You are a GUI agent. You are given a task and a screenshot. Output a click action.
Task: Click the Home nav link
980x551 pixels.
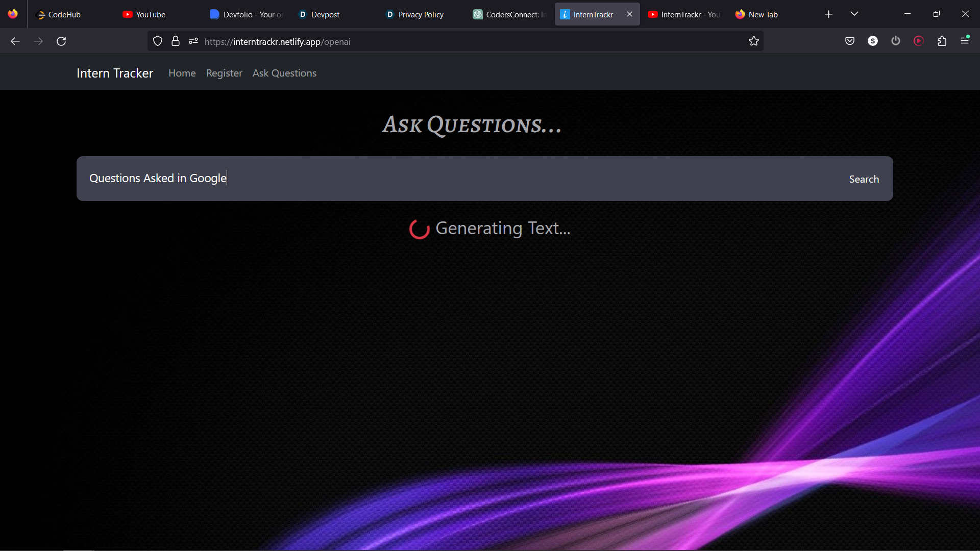point(182,73)
